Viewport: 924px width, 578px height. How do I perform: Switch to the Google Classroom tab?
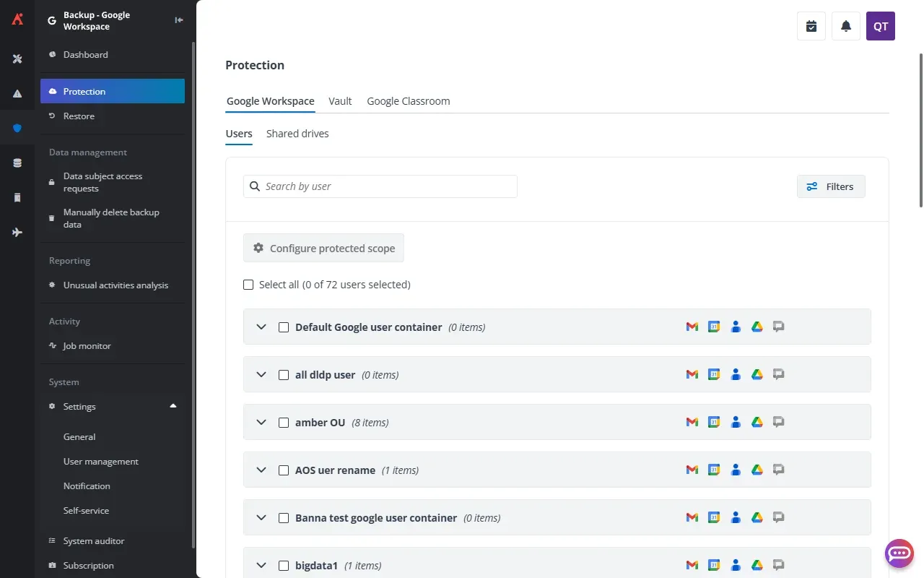tap(409, 101)
